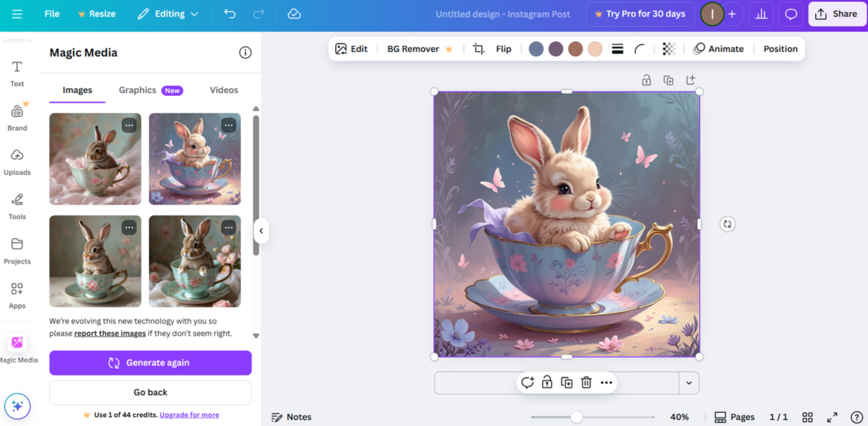Open the Projects panel
Image resolution: width=868 pixels, height=426 pixels.
click(17, 250)
